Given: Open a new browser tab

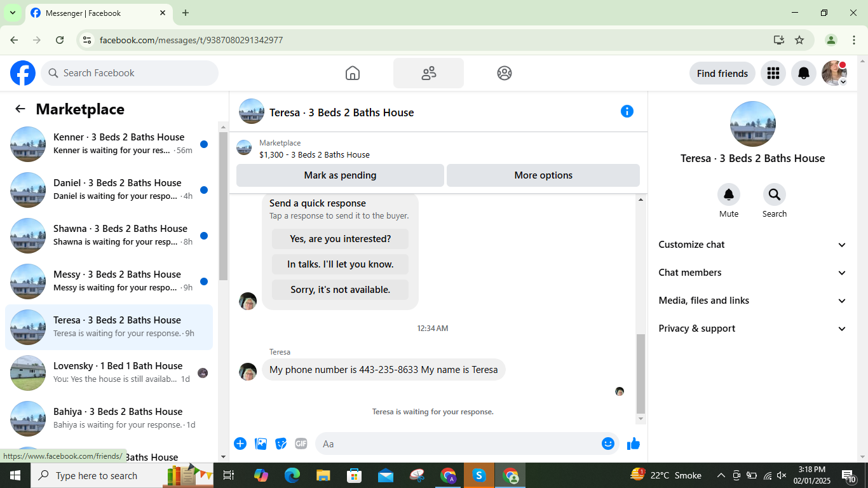Looking at the screenshot, I should pos(186,13).
